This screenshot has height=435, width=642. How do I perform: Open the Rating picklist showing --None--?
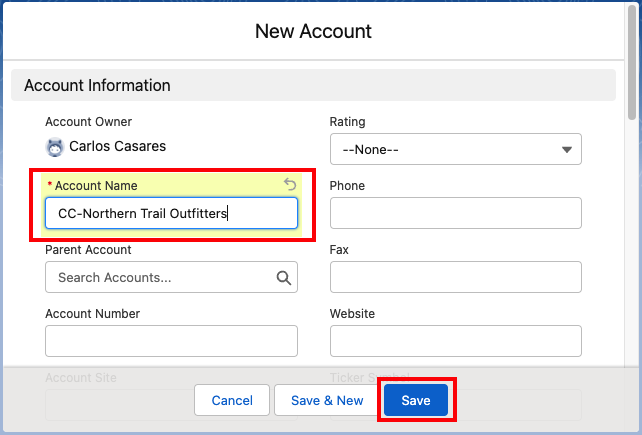click(x=455, y=150)
